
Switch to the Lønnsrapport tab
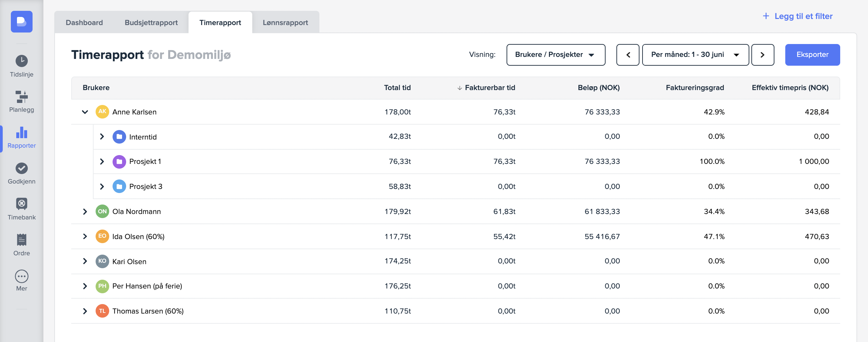(x=285, y=23)
